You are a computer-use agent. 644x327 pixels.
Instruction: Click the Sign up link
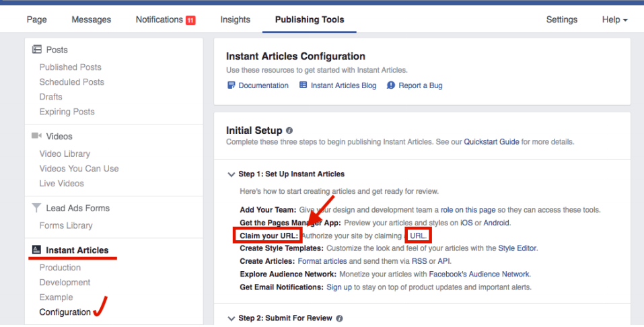click(339, 287)
